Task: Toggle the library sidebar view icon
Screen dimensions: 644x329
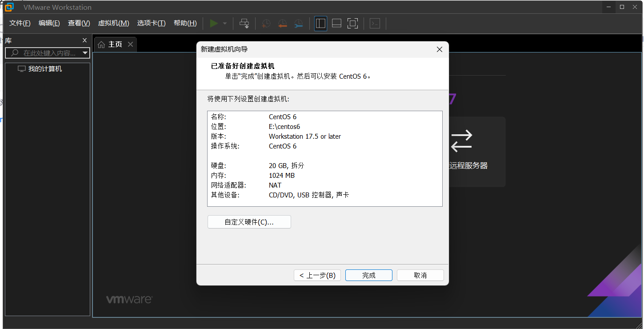Action: tap(320, 23)
